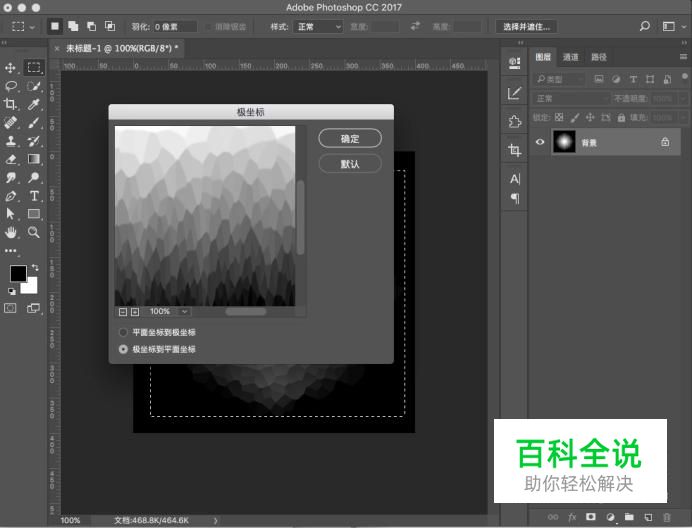Open the 样式 dropdown in options bar

tap(322, 26)
